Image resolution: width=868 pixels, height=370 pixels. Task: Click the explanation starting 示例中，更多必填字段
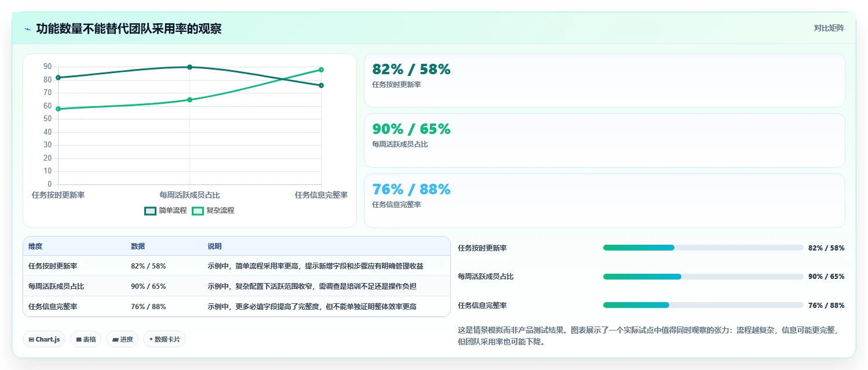312,307
